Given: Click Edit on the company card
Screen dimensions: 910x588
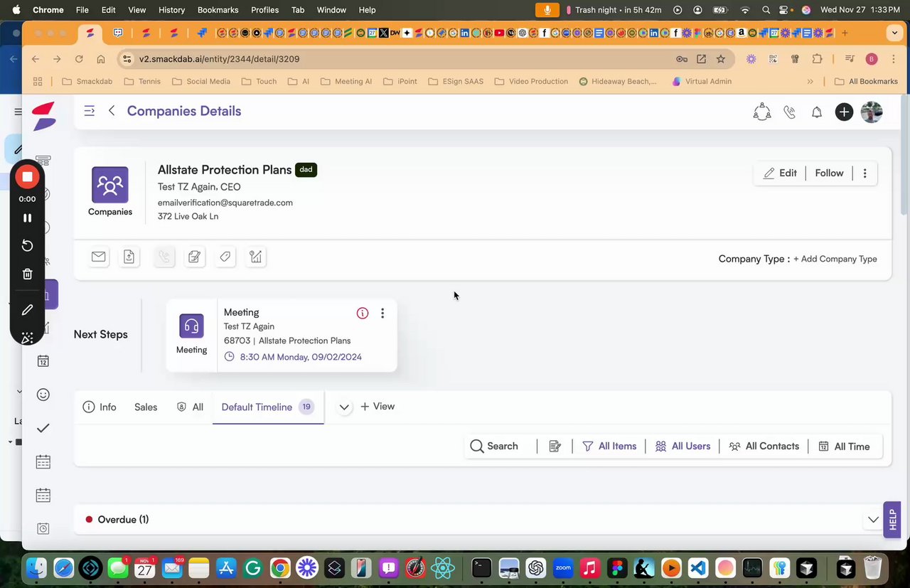Looking at the screenshot, I should click(x=780, y=173).
